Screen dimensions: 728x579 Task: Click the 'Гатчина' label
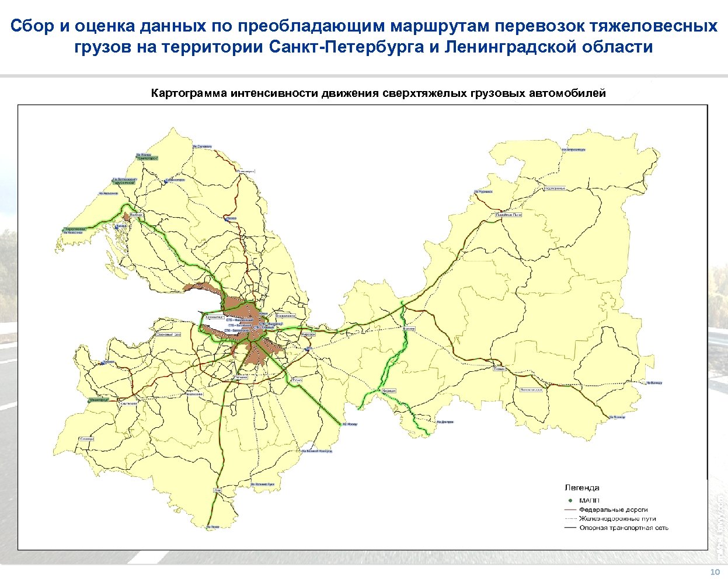[241, 378]
